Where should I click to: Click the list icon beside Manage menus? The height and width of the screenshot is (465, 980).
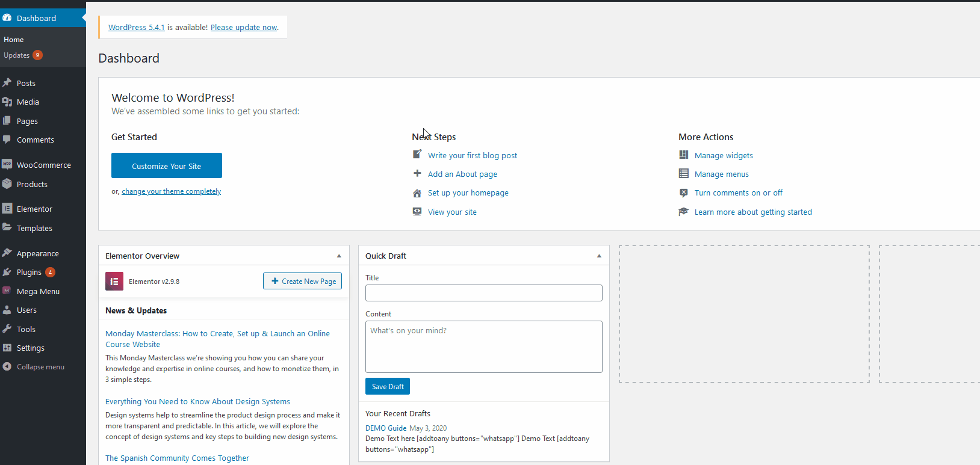[684, 173]
